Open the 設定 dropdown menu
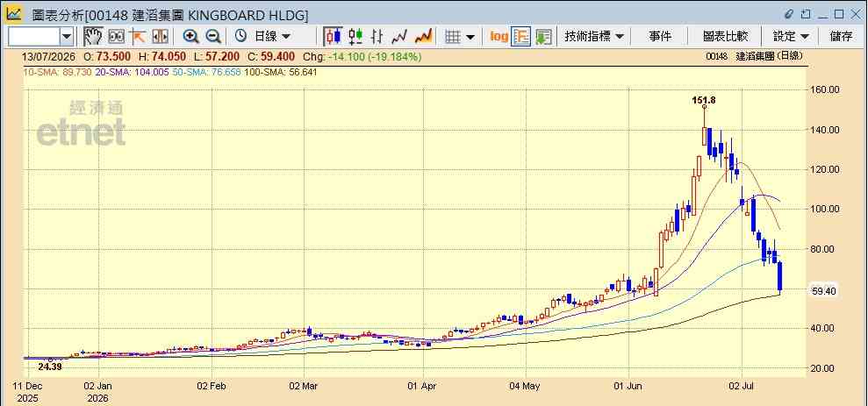 (x=791, y=37)
